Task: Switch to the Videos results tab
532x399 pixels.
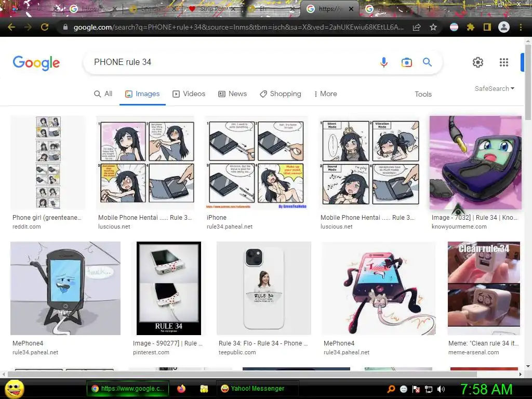Action: coord(189,94)
